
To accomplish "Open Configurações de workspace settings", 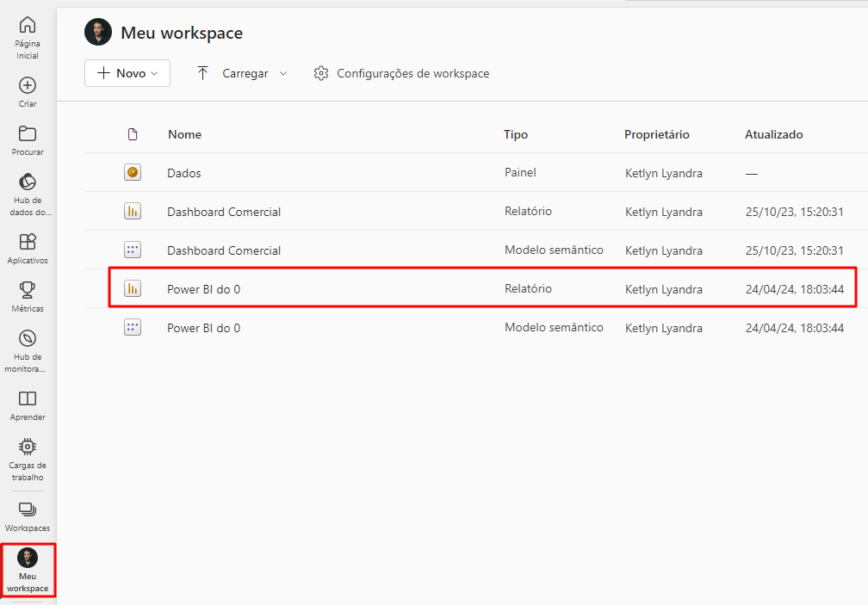I will (x=401, y=73).
